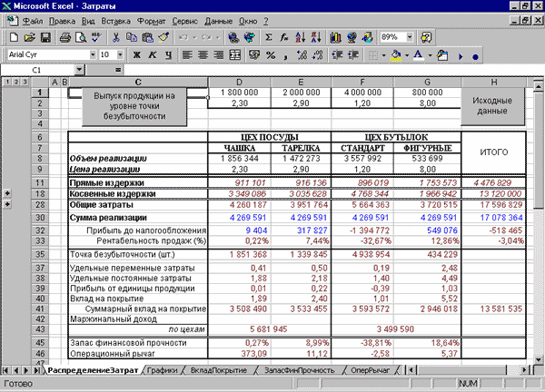Save the workbook with diskette icon
This screenshot has width=545, height=392.
pos(46,37)
